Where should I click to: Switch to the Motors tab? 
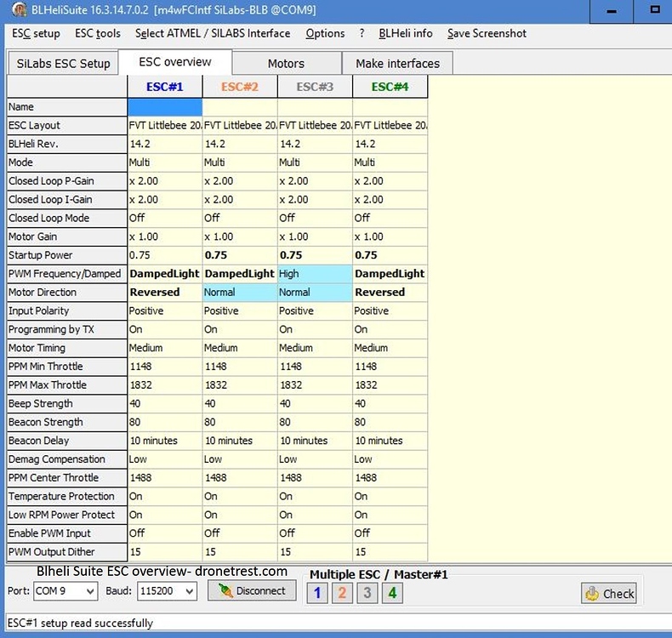(286, 64)
